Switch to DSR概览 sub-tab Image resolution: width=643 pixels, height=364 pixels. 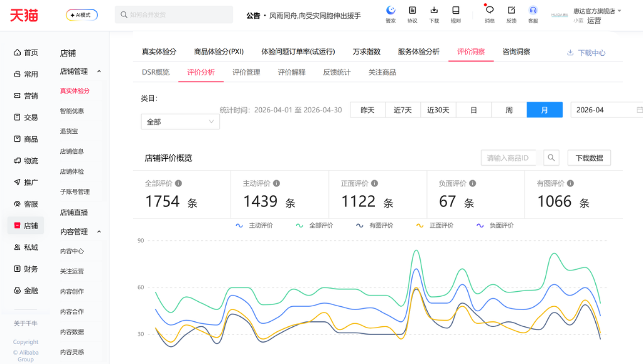point(156,72)
